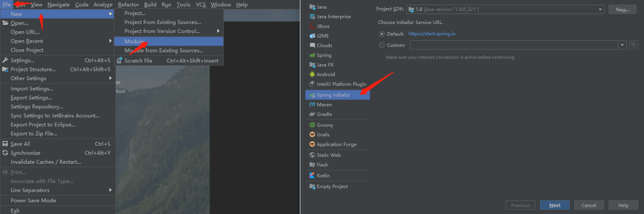Click the Help button
This screenshot has height=214, width=644.
click(623, 205)
